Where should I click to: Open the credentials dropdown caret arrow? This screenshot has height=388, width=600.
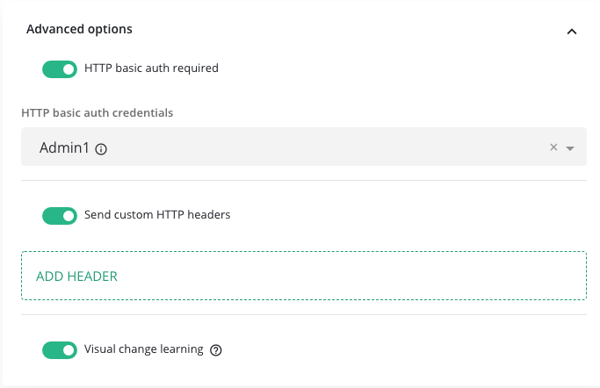(570, 148)
